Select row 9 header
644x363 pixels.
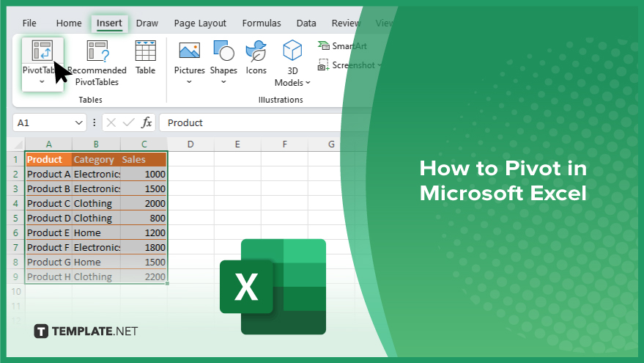coord(15,276)
